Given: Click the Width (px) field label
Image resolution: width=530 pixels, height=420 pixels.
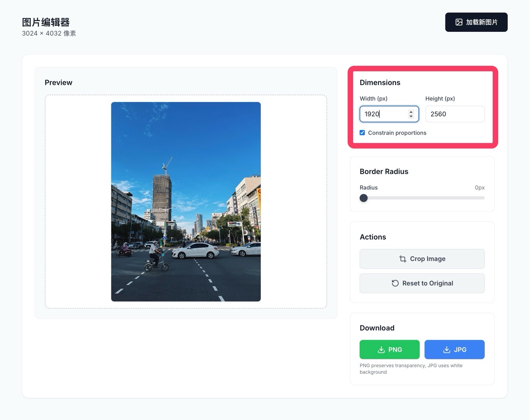Looking at the screenshot, I should 373,99.
